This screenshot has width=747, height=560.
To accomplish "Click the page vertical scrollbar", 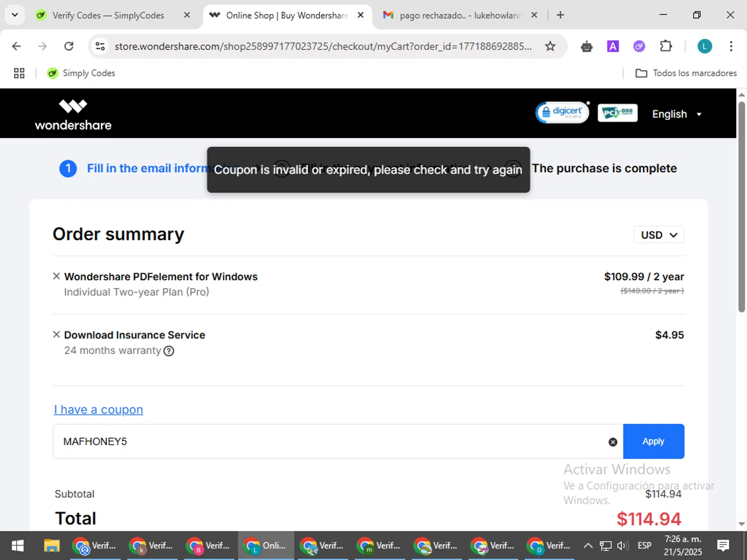I will click(x=742, y=207).
